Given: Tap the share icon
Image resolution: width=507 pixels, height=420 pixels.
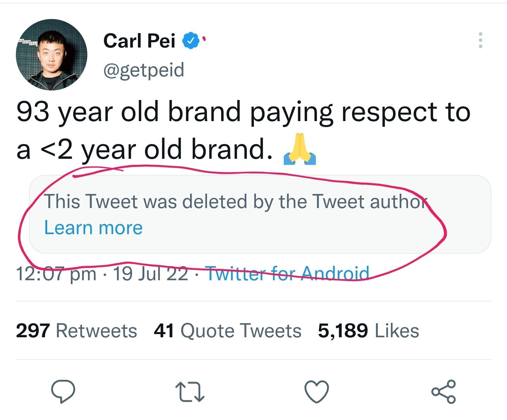Looking at the screenshot, I should (444, 391).
